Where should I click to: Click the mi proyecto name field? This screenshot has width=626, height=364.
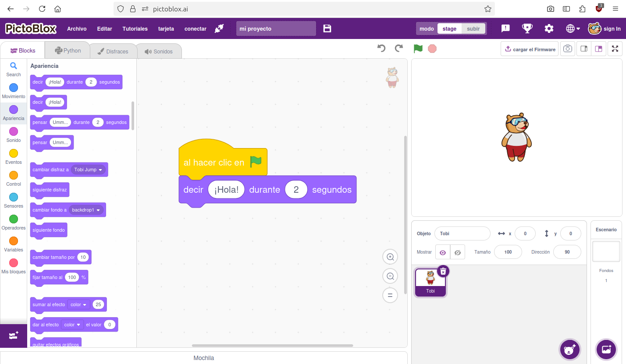click(276, 29)
